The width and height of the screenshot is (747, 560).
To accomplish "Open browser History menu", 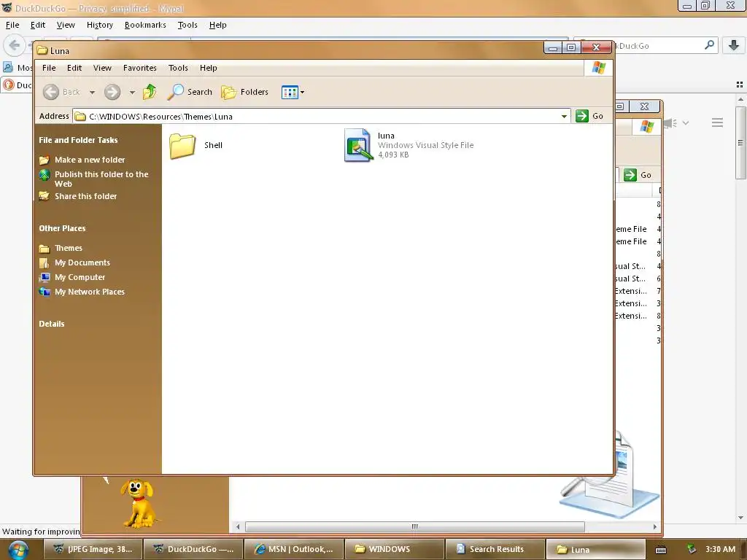I will [x=99, y=25].
